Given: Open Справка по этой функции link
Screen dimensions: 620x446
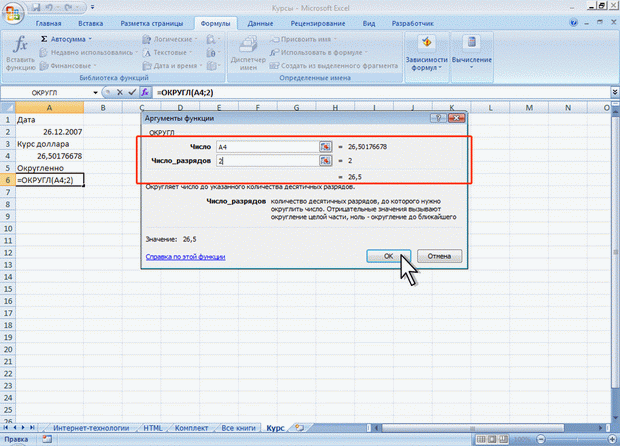Looking at the screenshot, I should click(x=185, y=257).
